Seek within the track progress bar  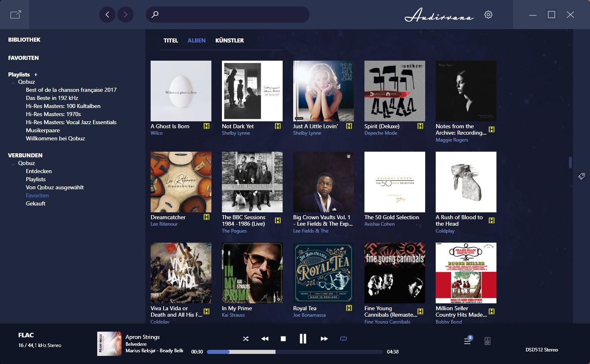click(295, 352)
